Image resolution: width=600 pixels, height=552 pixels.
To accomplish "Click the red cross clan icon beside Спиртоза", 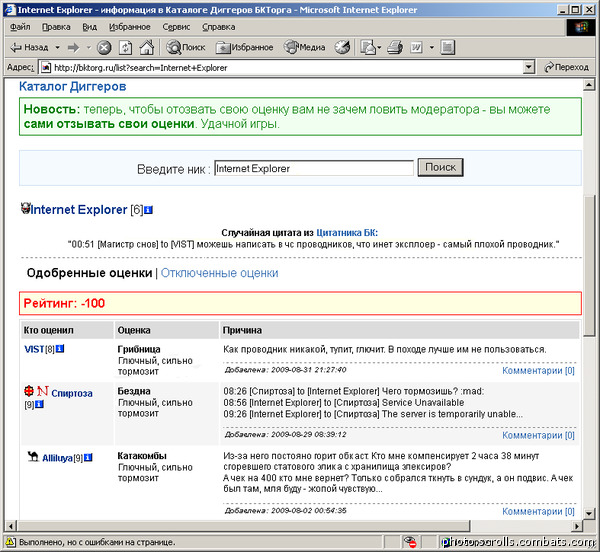I will pos(29,391).
